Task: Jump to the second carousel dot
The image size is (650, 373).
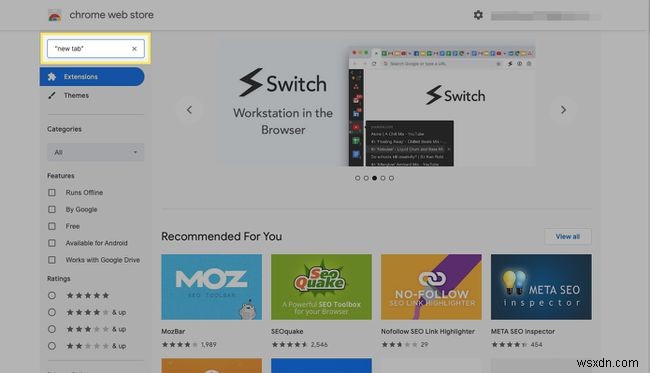Action: (x=366, y=178)
